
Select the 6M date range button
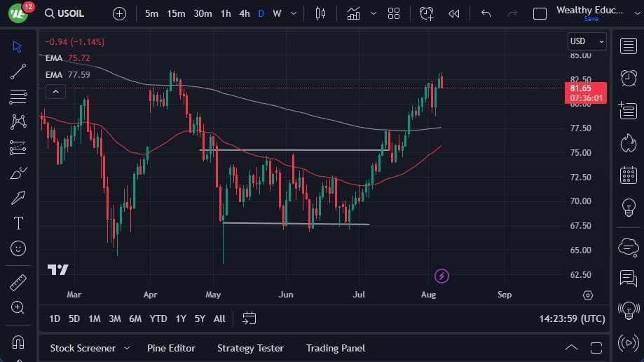click(135, 319)
